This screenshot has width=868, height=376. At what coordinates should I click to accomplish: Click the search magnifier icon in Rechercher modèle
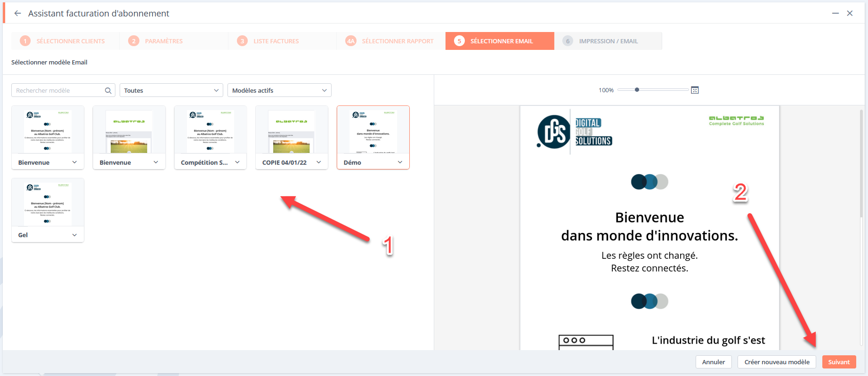click(108, 90)
